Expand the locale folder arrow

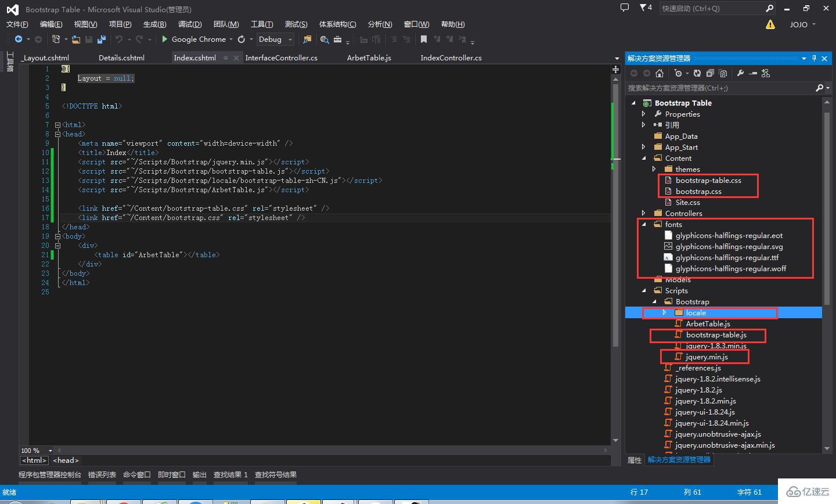(x=664, y=312)
